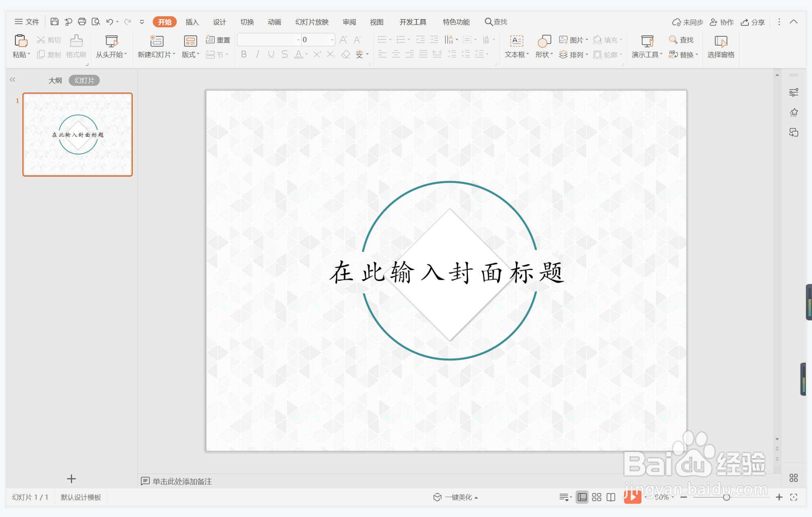
Task: Toggle Reading view icon
Action: click(x=611, y=497)
